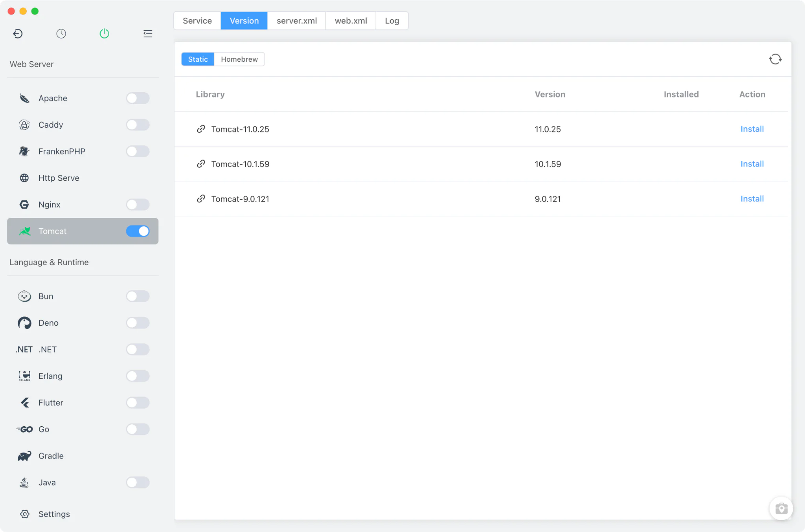The height and width of the screenshot is (532, 805).
Task: Click the camera screenshot floating icon
Action: (x=781, y=508)
